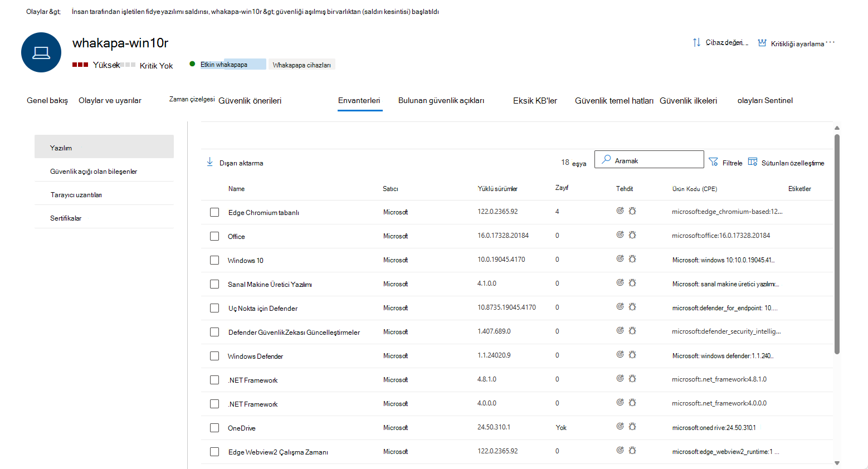Click the Satıcı column header
Screen dimensions: 868x469
[390, 189]
